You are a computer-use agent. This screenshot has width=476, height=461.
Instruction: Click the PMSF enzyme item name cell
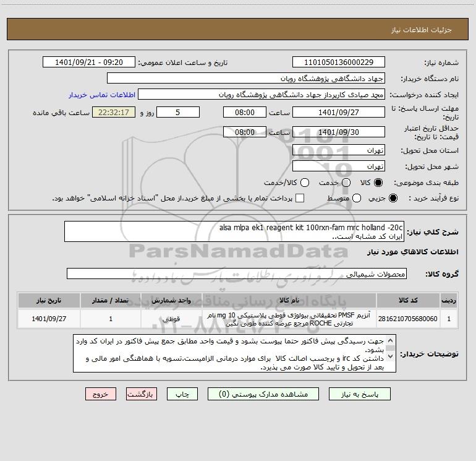[x=289, y=319]
